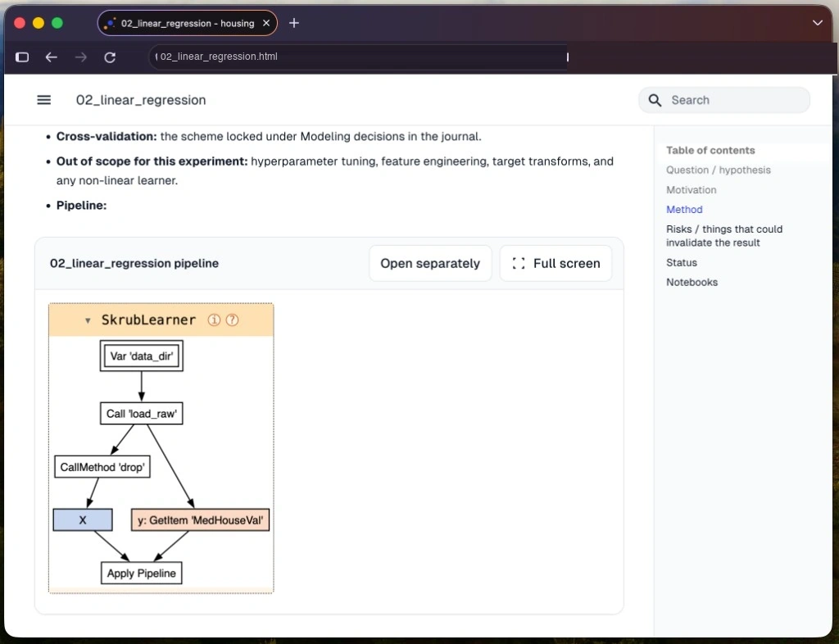Click Out of scope for this experiment text
The width and height of the screenshot is (839, 644).
(x=152, y=161)
